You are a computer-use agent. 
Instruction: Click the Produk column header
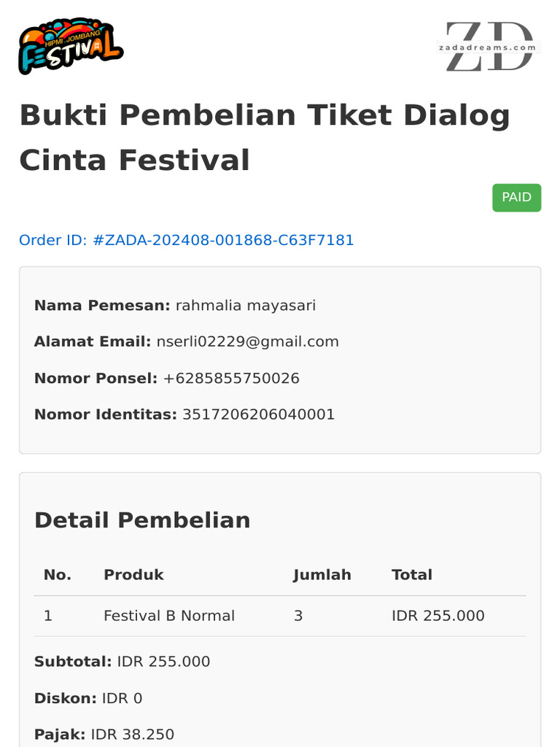133,575
